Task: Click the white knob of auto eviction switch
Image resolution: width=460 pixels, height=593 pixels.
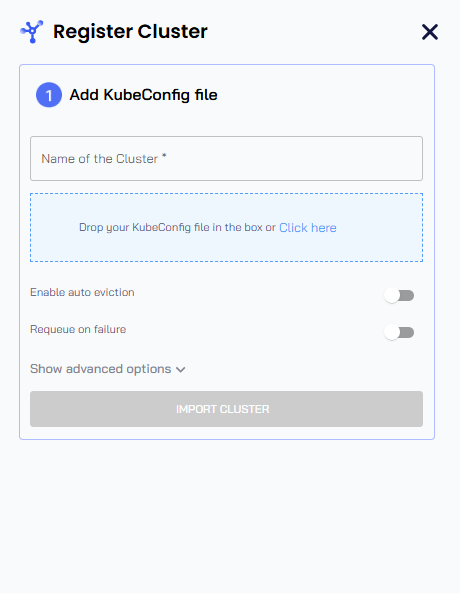Action: 392,295
